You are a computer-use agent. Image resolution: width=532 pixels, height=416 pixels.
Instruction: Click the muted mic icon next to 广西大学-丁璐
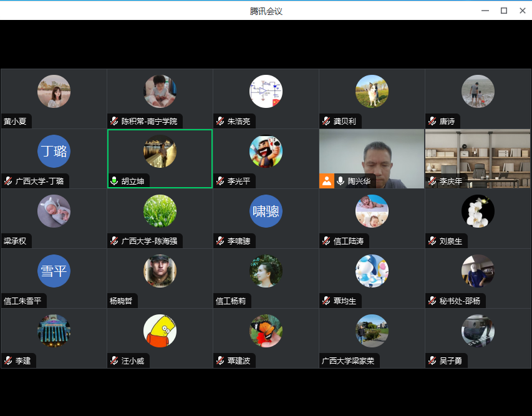(x=8, y=181)
